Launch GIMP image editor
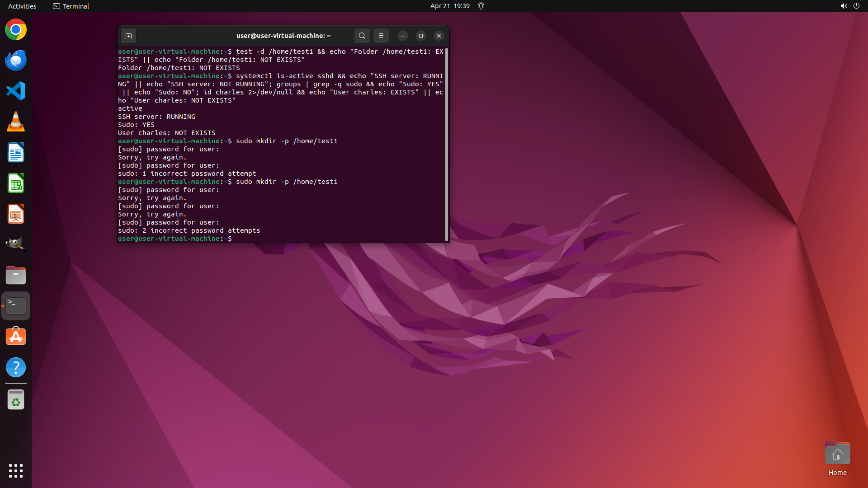 click(16, 244)
